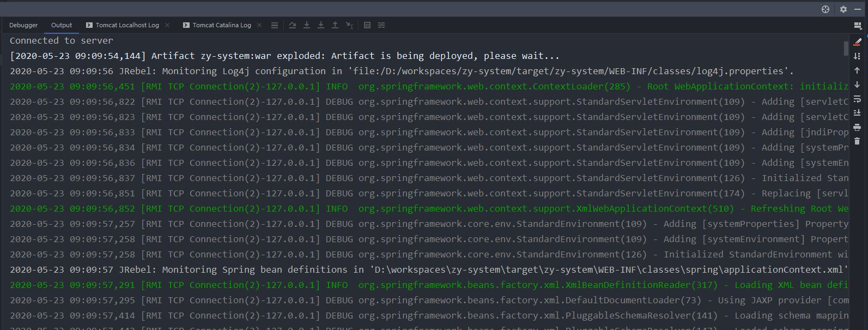Close the Tomcat Catalina Log tab
Image resolution: width=868 pixels, height=330 pixels.
click(259, 25)
